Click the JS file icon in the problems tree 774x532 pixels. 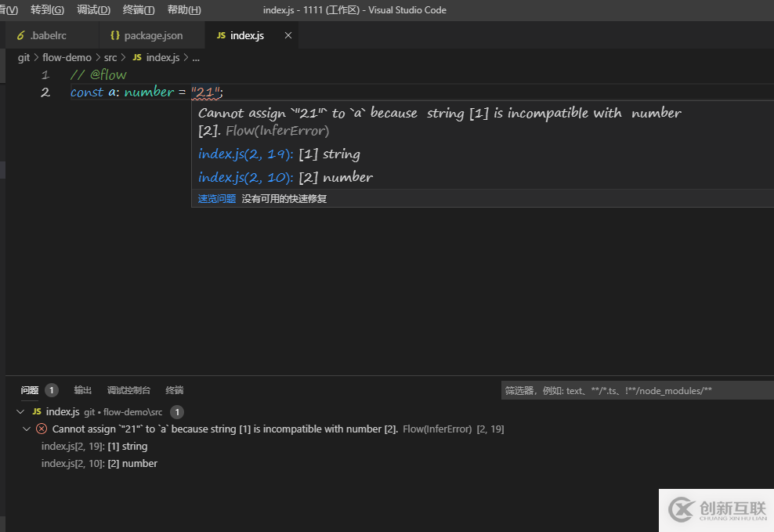click(38, 411)
